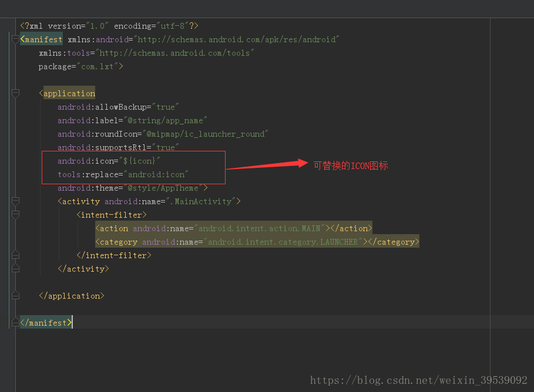Image resolution: width=534 pixels, height=392 pixels.
Task: Click the ${icon} placeholder value
Action: [x=139, y=161]
